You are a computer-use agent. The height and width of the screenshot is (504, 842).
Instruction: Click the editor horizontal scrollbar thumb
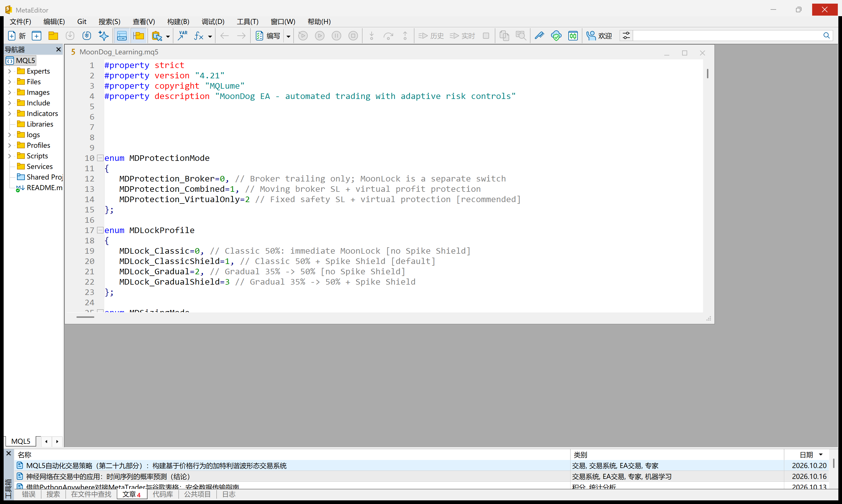[85, 317]
